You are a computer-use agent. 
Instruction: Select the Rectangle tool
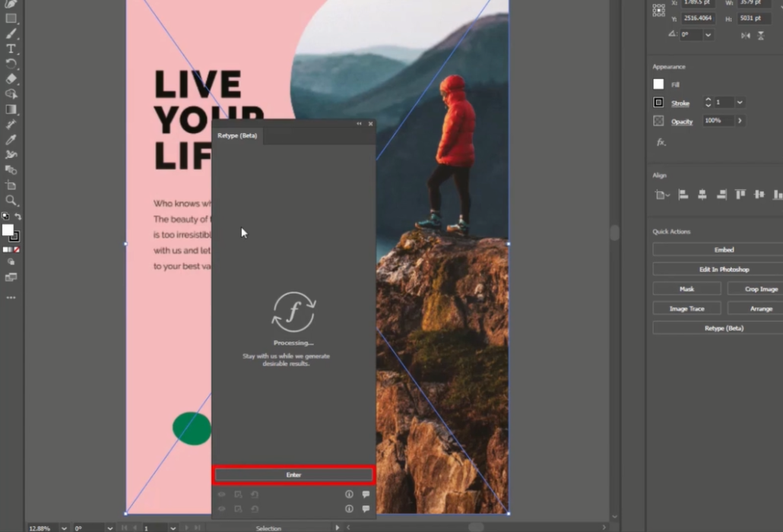click(x=11, y=19)
